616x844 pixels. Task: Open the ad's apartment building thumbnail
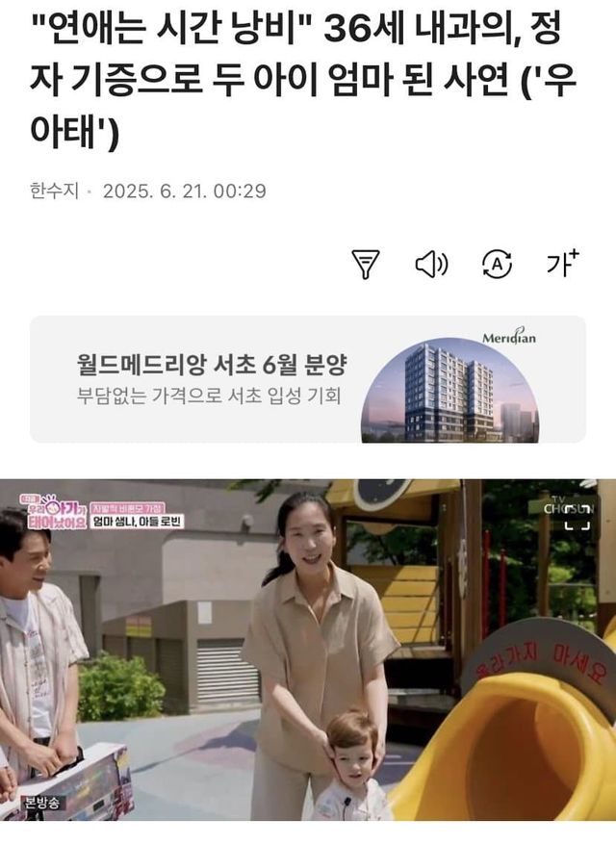tap(450, 391)
